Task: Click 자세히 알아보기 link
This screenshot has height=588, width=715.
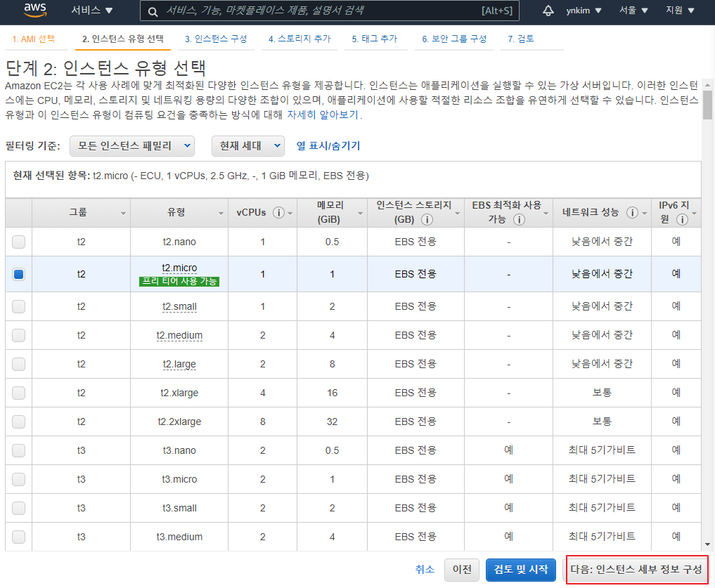Action: point(323,115)
